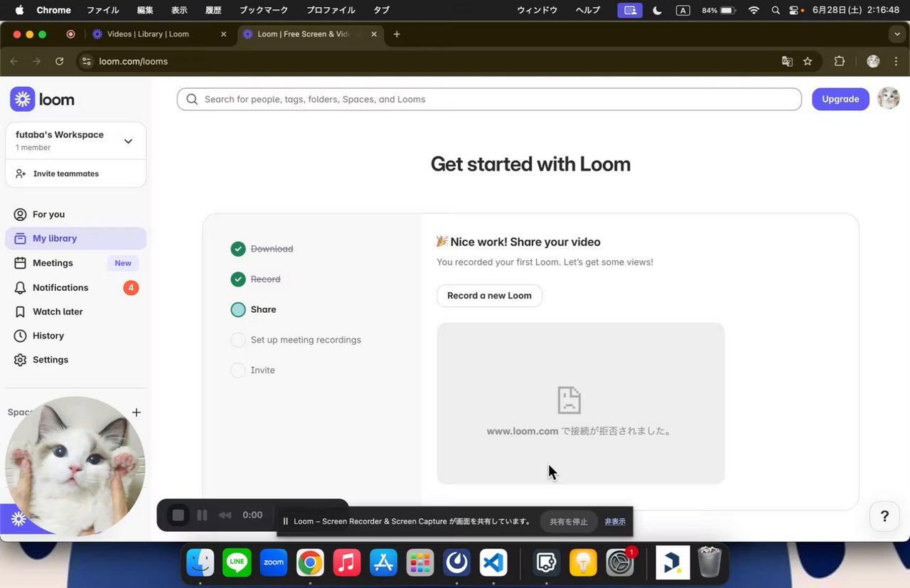Viewport: 910px width, 588px height.
Task: Open a new Chrome tab
Action: tap(397, 34)
